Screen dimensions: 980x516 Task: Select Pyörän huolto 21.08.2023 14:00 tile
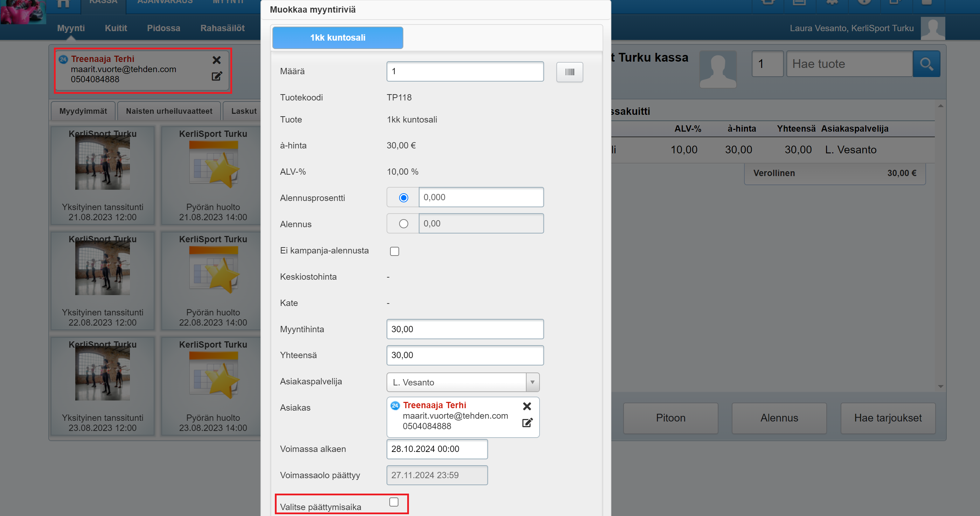[x=213, y=175]
